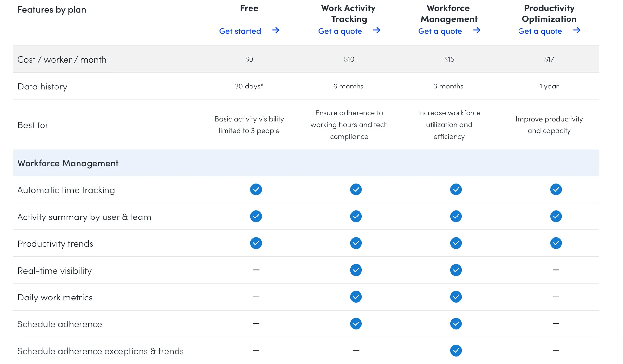Click Productivity Optimization dash for Daily work metrics
This screenshot has width=623, height=364.
(556, 297)
